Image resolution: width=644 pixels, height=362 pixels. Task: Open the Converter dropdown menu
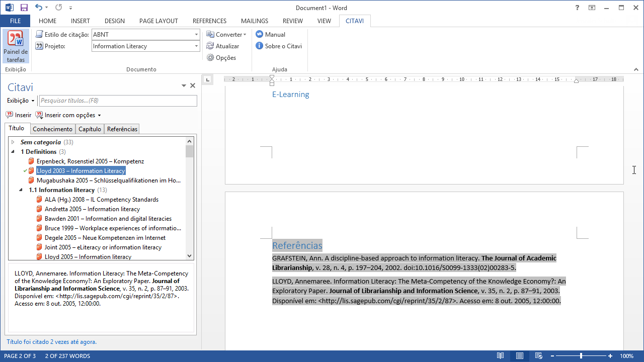(x=226, y=35)
